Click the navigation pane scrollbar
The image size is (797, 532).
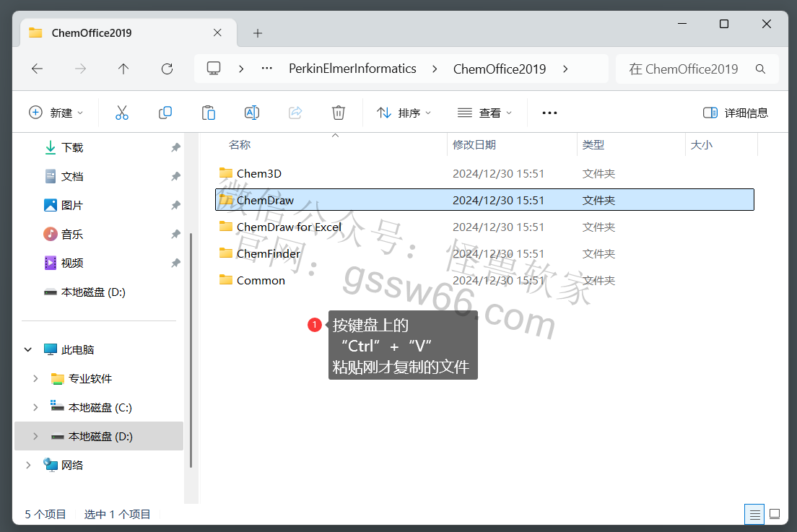tap(191, 351)
